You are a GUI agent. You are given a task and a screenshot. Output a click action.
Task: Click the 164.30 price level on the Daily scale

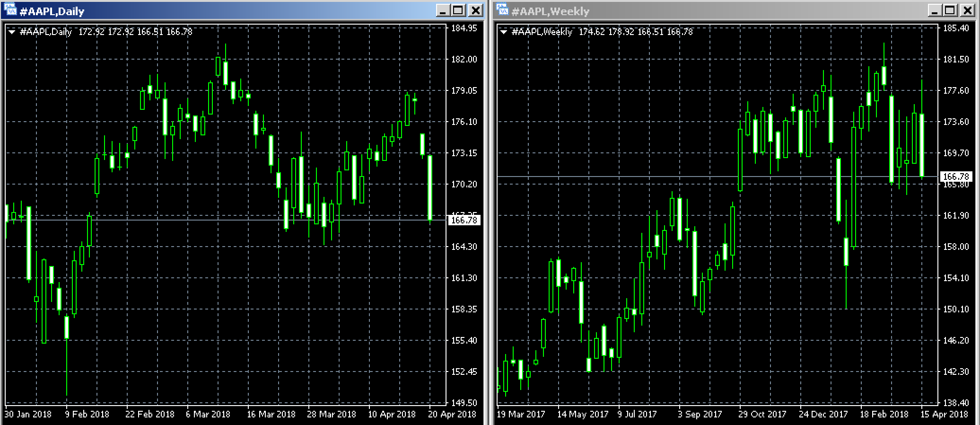(464, 247)
